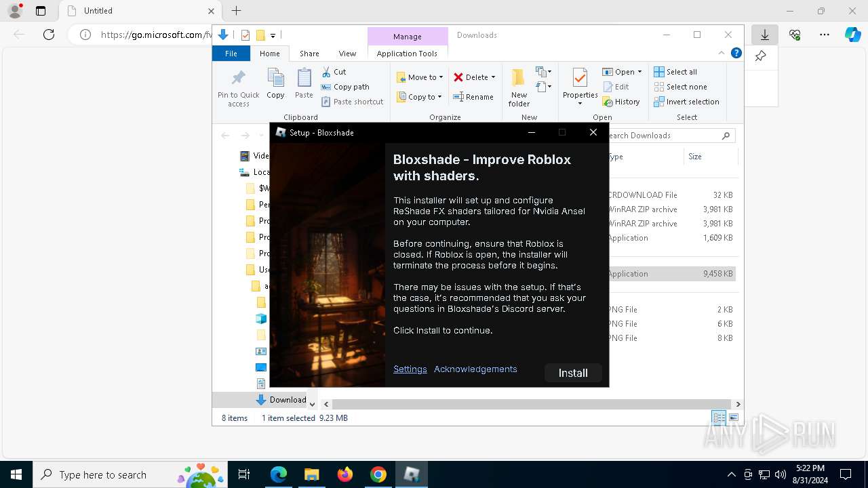868x488 pixels.
Task: Click Invert selection in ribbon
Action: (x=686, y=102)
